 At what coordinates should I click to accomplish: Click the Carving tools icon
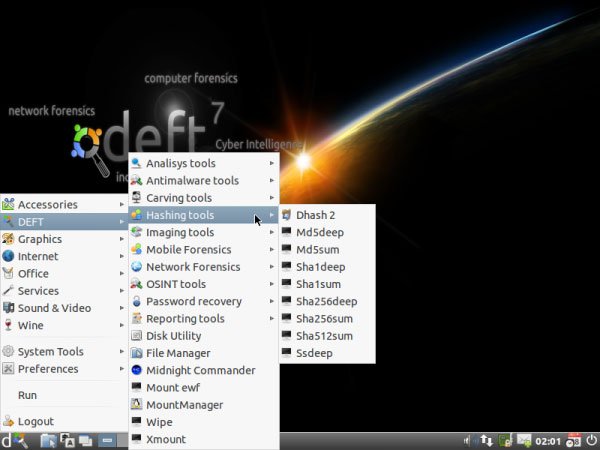pyautogui.click(x=136, y=197)
